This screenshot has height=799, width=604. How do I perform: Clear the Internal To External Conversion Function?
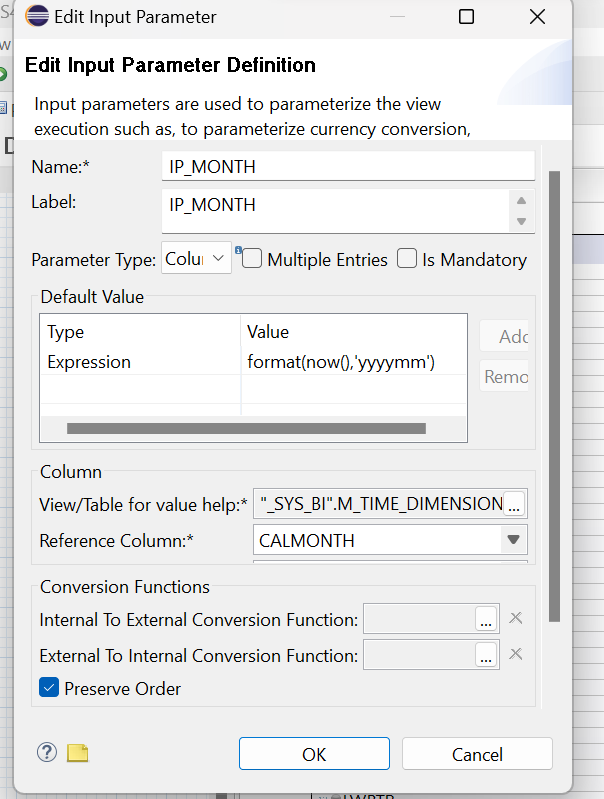click(516, 618)
